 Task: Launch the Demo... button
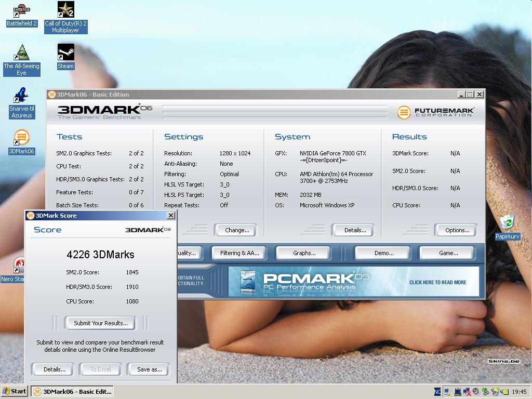coord(384,253)
